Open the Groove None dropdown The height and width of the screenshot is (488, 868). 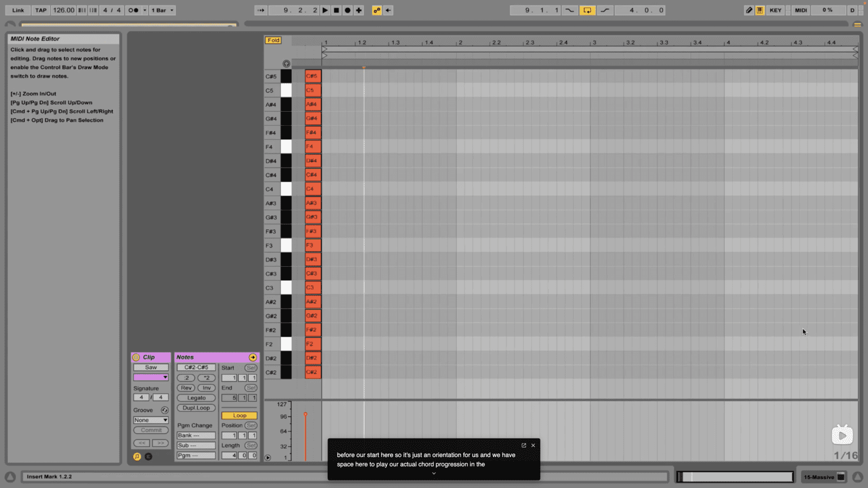(151, 420)
